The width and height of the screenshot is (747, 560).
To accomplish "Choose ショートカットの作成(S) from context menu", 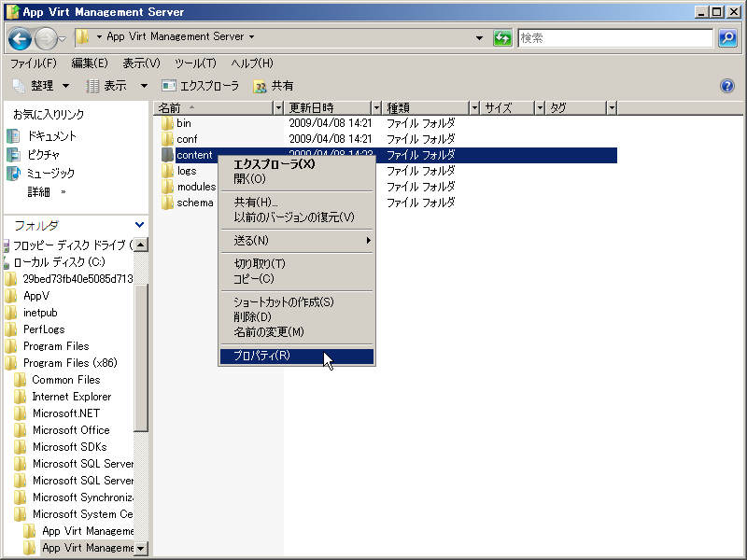I will 297,301.
